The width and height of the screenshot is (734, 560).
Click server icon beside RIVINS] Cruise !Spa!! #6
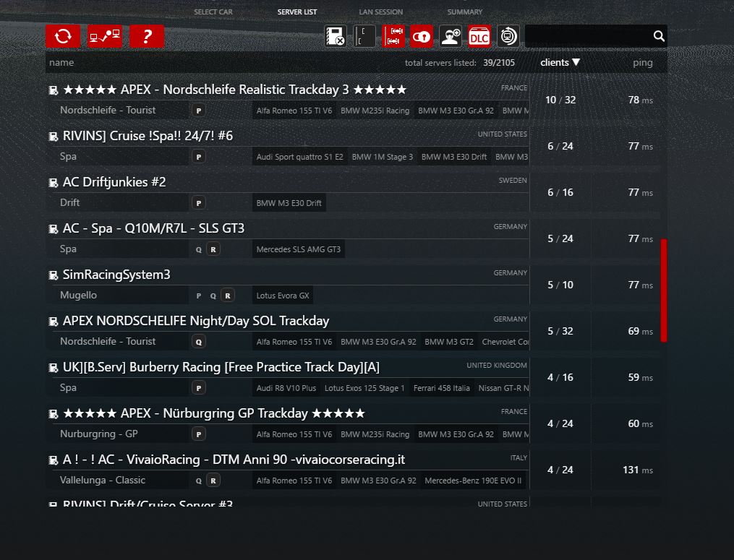[x=54, y=136]
